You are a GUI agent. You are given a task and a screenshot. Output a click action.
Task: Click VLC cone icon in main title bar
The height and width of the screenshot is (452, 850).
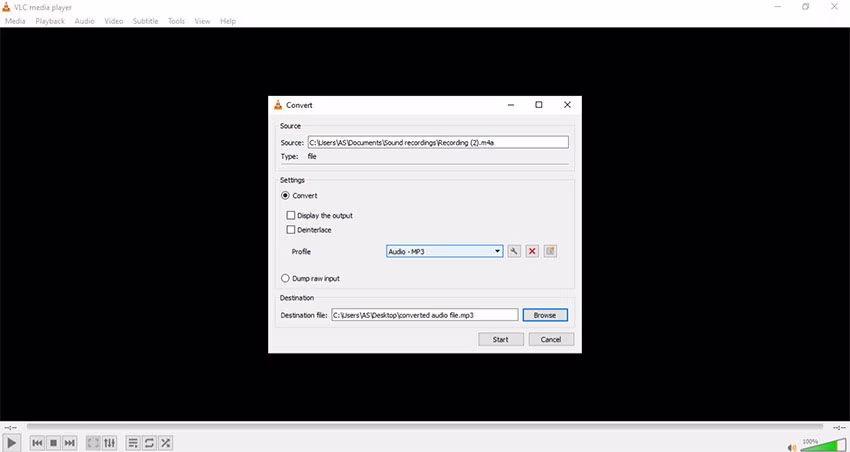(x=6, y=7)
